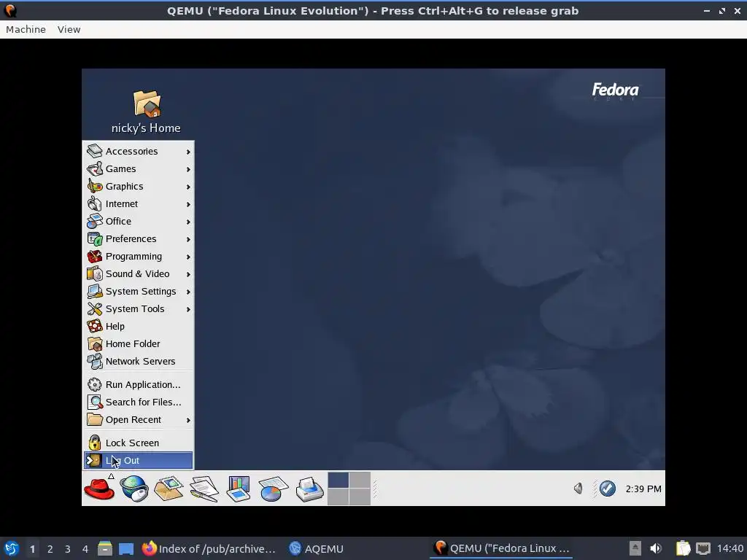Open the Internet submenu
The image size is (747, 560).
pyautogui.click(x=139, y=204)
